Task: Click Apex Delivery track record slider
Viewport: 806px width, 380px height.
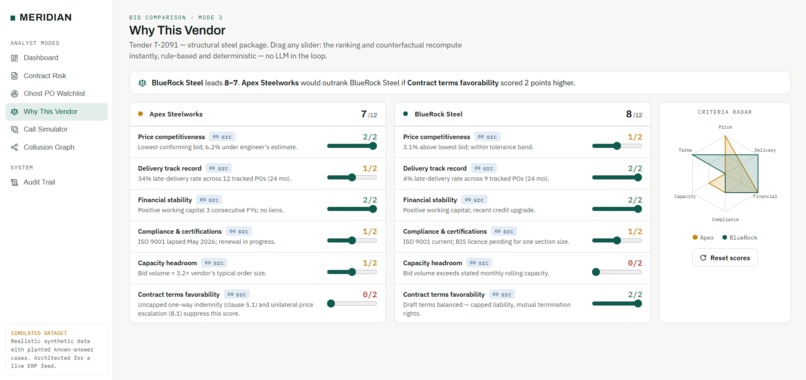Action: tap(352, 177)
